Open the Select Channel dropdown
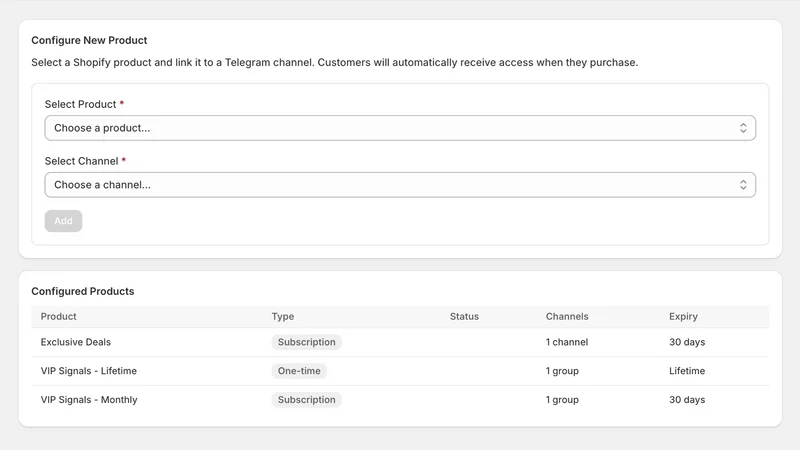Screen dimensions: 800x450 point(400,185)
